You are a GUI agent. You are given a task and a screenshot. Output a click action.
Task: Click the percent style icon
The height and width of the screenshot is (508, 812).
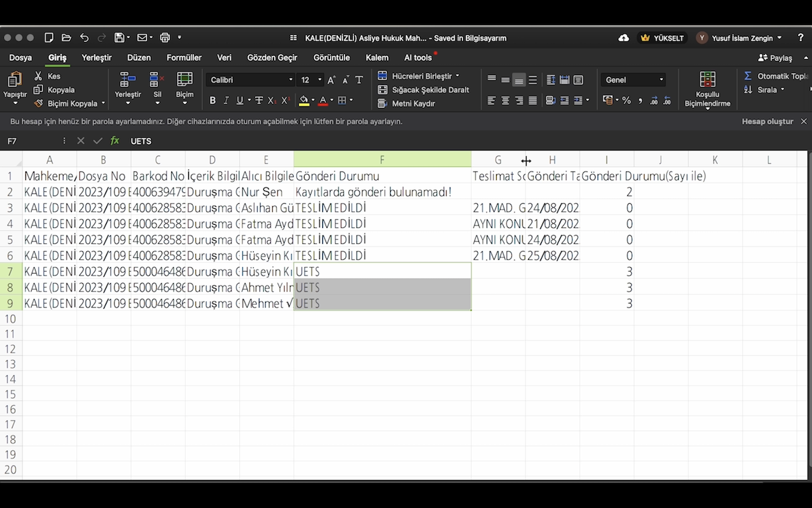pos(626,100)
